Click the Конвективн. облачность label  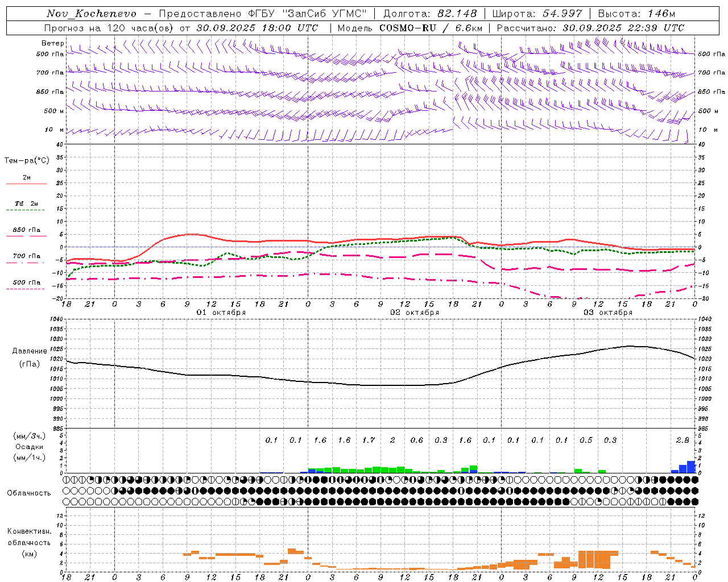[29, 537]
